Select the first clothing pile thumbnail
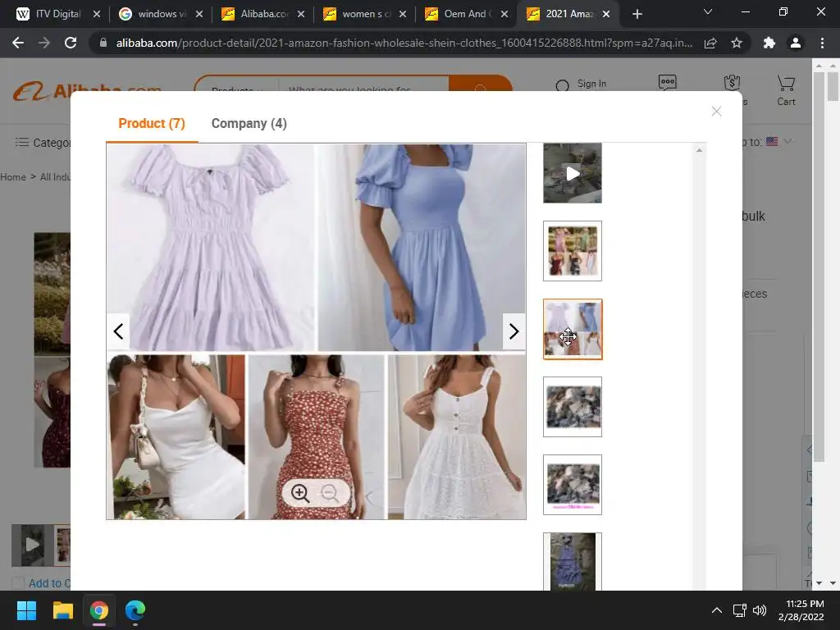 (572, 407)
